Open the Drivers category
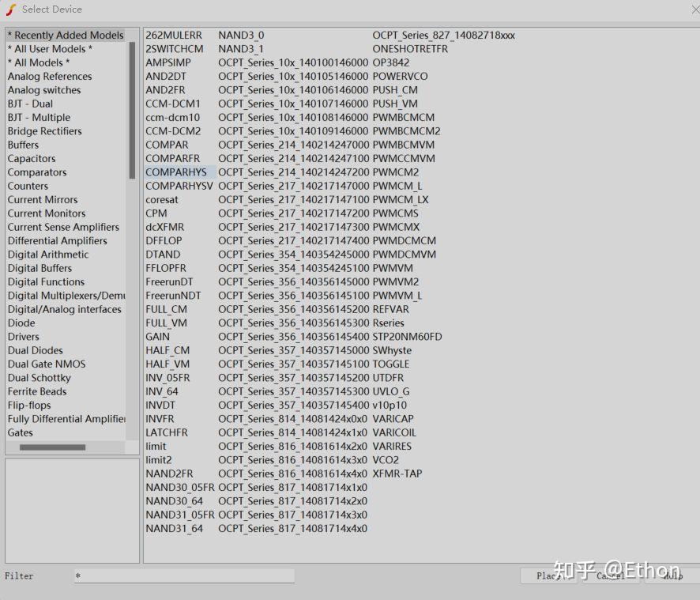 pyautogui.click(x=23, y=337)
